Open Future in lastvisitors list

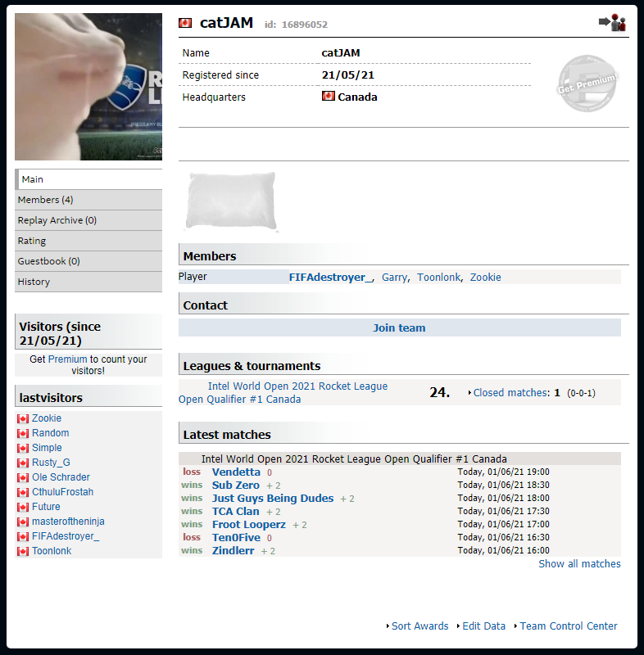(x=46, y=507)
